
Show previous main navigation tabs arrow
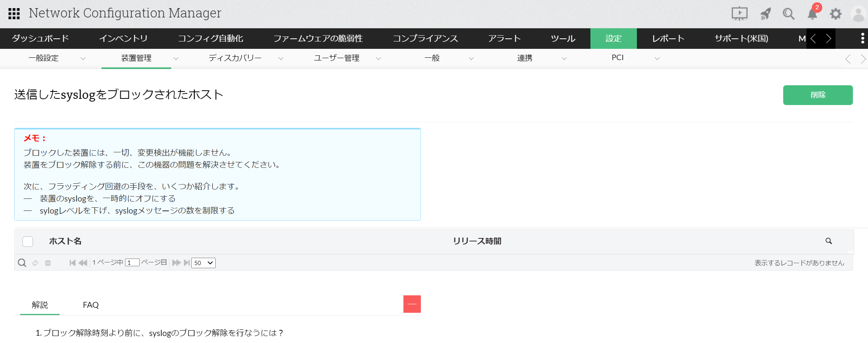coord(813,38)
